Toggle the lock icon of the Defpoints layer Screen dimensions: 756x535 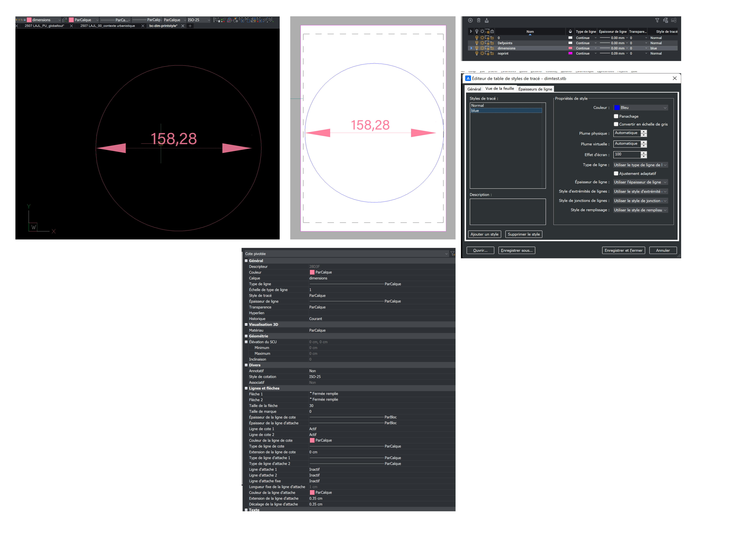tap(492, 43)
